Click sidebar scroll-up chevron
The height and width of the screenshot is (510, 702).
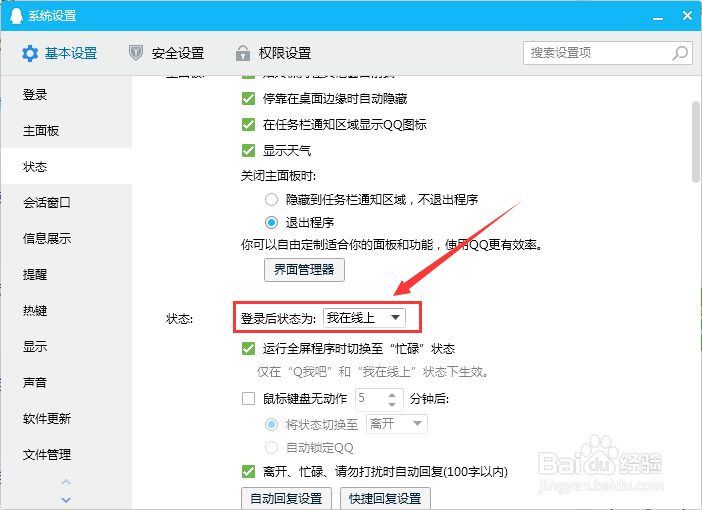point(66,482)
